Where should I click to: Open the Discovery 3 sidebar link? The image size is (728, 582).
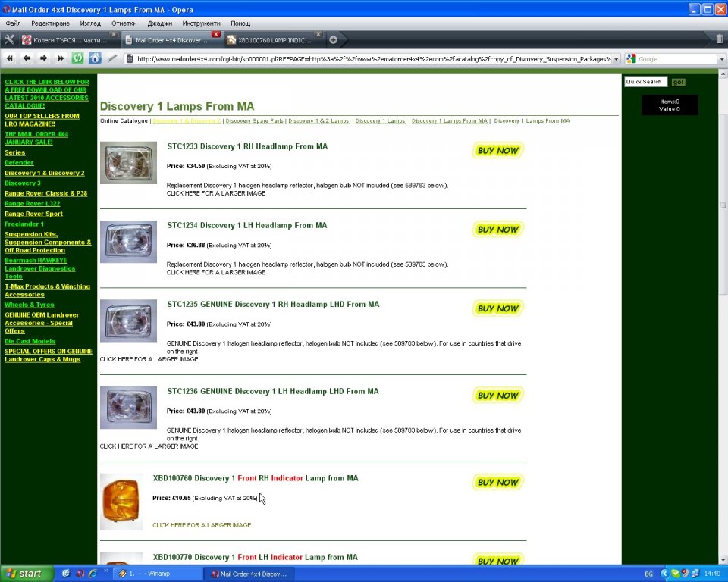(x=23, y=183)
